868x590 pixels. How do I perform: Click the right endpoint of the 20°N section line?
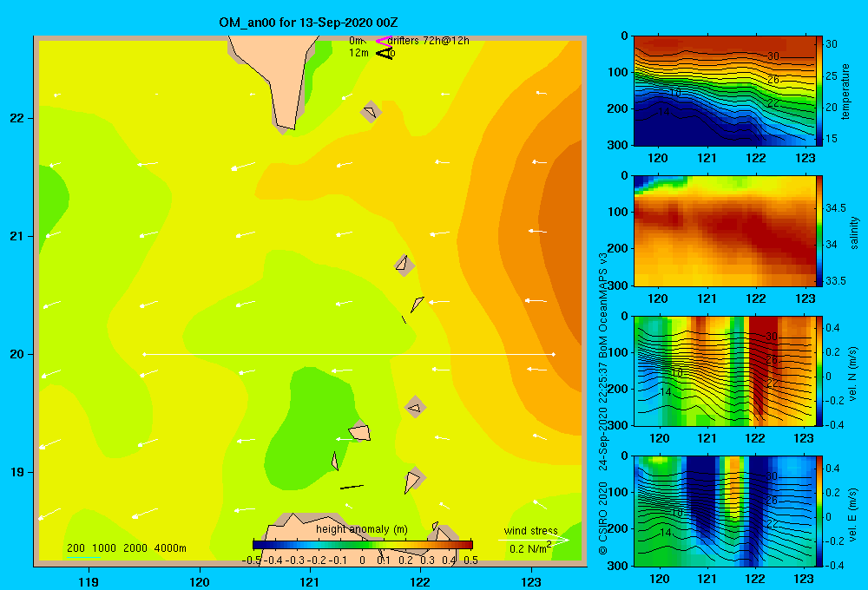click(x=554, y=354)
